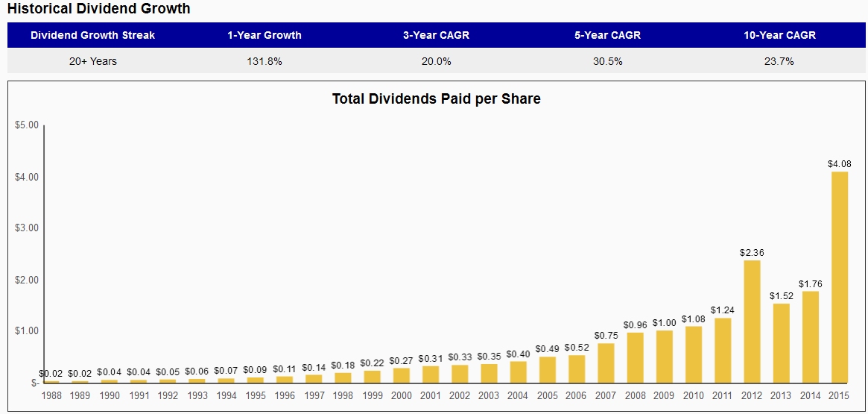Click the '$0.40' data label above 2004
868x414 pixels.
coord(519,354)
